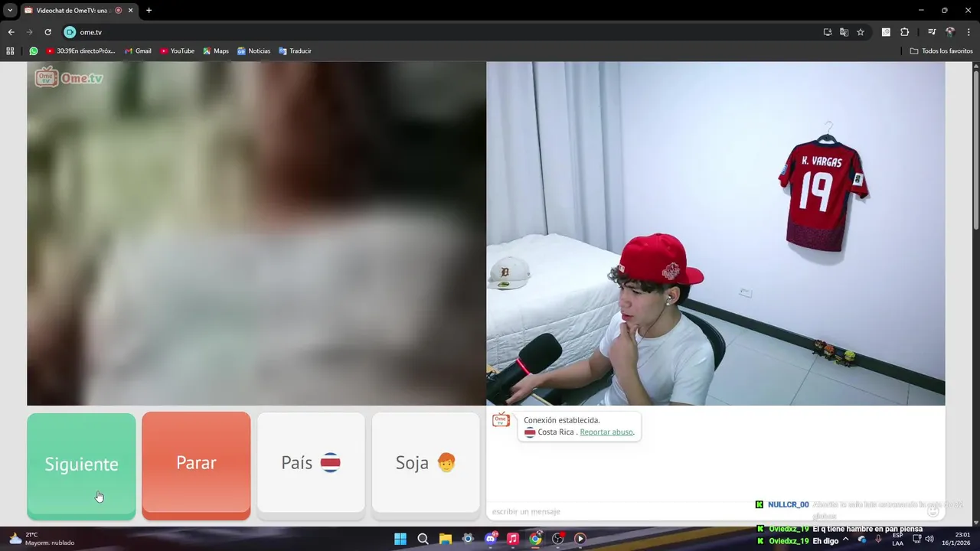Image resolution: width=980 pixels, height=551 pixels.
Task: Click the NULLCR_00 chat username
Action: tap(789, 505)
